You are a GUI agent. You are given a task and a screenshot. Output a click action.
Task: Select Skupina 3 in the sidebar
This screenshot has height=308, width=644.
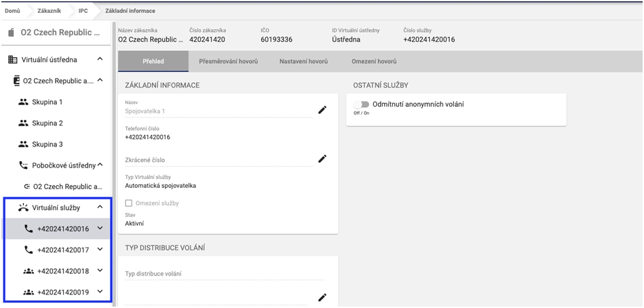[48, 144]
